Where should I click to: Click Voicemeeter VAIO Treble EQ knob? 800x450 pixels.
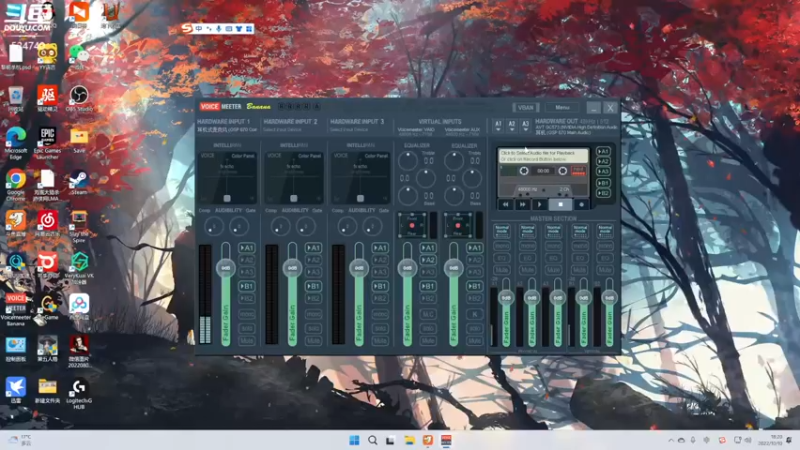point(408,161)
